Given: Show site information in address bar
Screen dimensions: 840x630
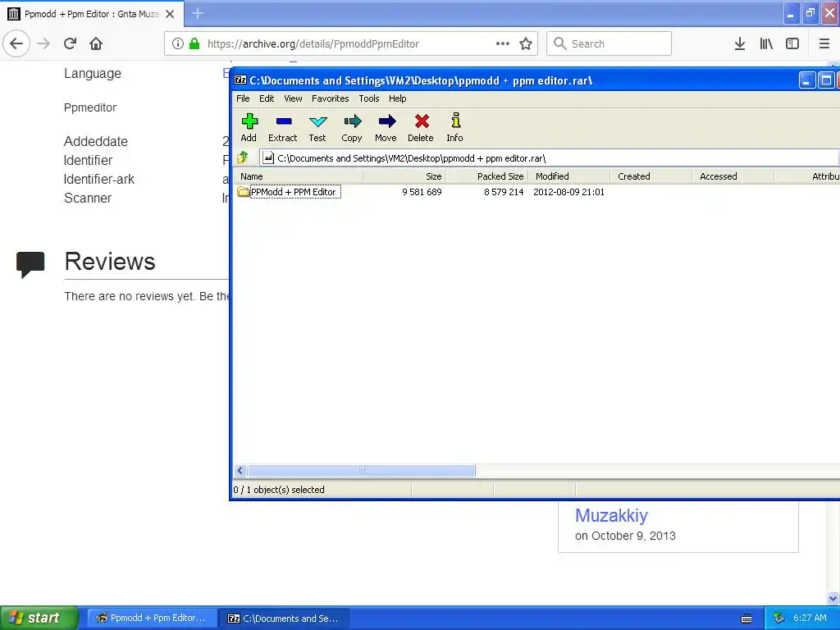Looking at the screenshot, I should (x=178, y=43).
